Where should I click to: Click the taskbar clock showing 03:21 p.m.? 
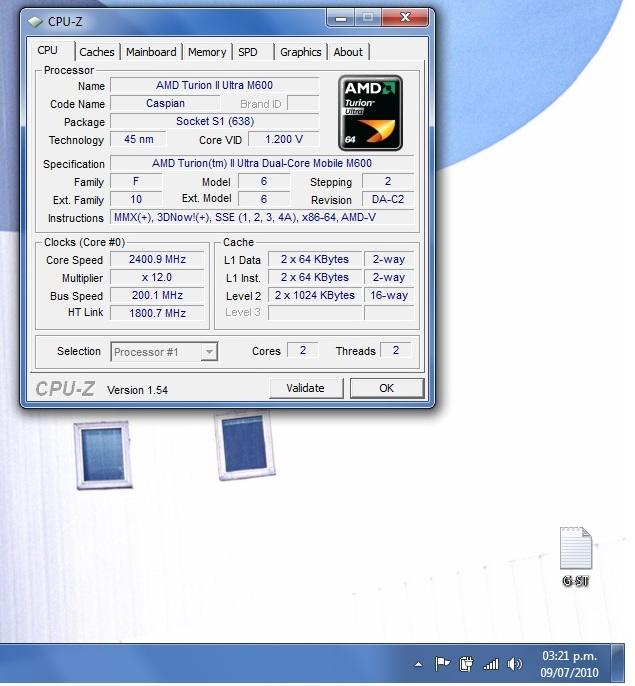[x=569, y=665]
